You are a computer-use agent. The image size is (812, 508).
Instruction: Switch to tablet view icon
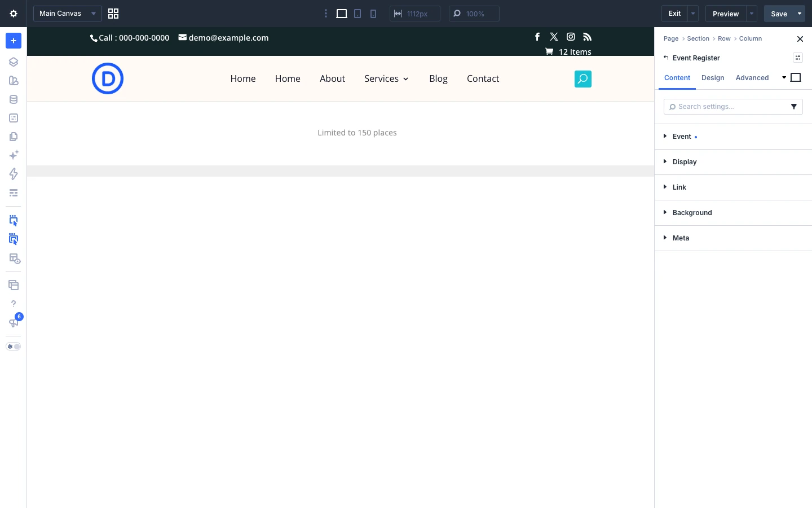point(358,14)
